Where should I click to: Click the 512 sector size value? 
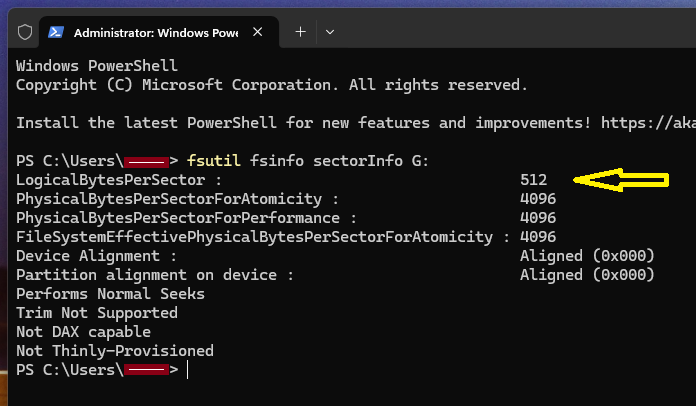tap(534, 180)
